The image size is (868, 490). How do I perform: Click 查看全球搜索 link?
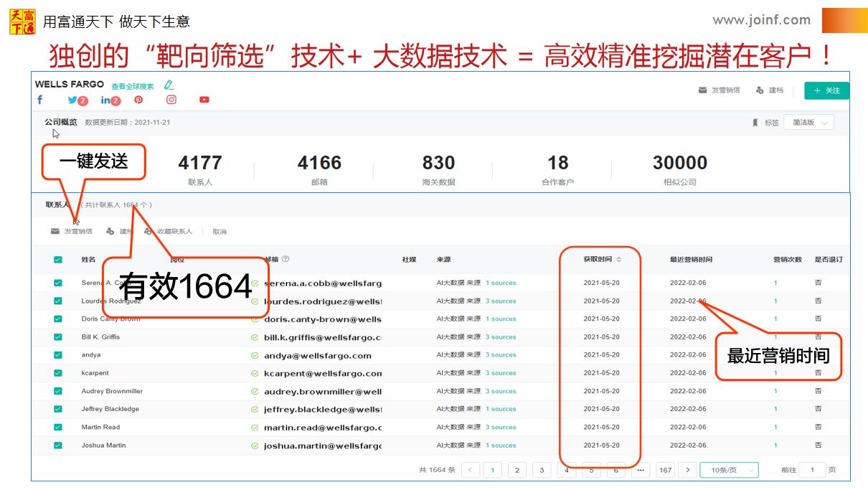coord(132,86)
